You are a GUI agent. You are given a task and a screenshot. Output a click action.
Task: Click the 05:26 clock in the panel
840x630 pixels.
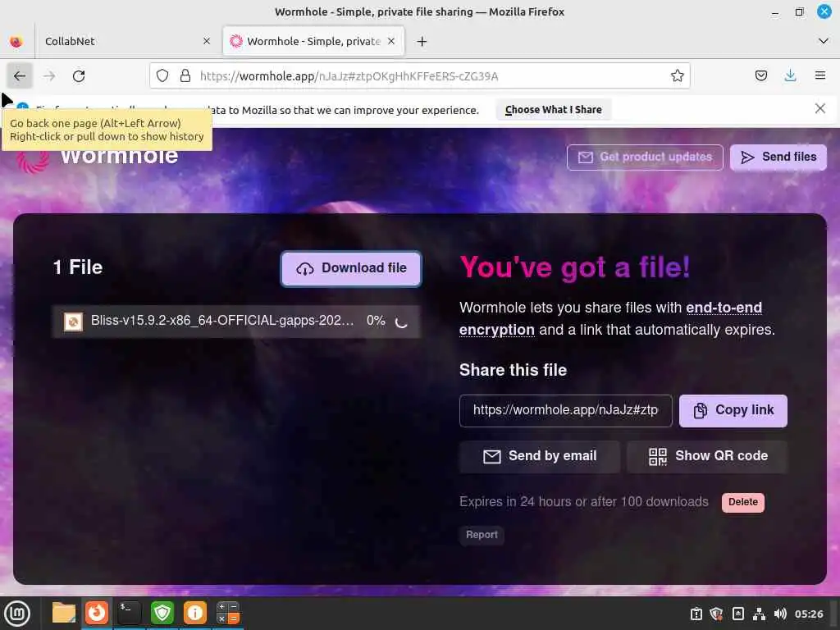tap(809, 614)
